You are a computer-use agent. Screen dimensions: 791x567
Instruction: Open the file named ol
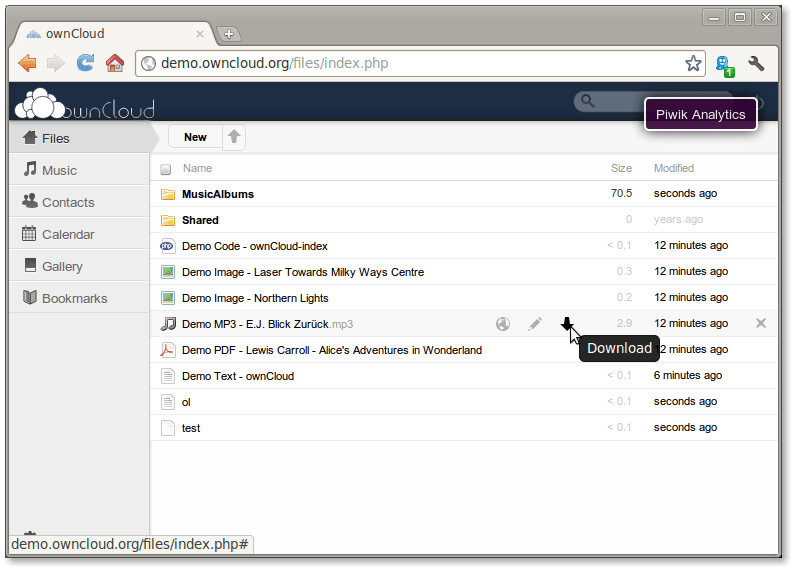[186, 402]
